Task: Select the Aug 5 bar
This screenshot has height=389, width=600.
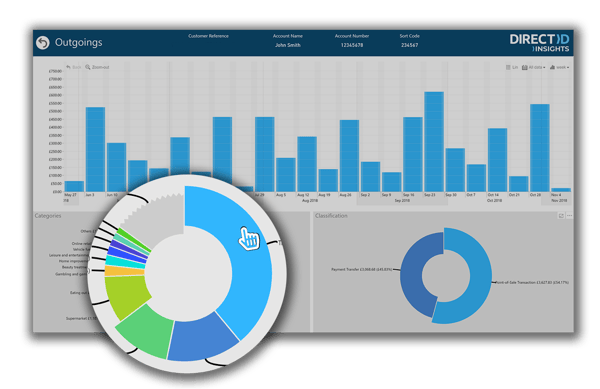Action: click(x=286, y=175)
